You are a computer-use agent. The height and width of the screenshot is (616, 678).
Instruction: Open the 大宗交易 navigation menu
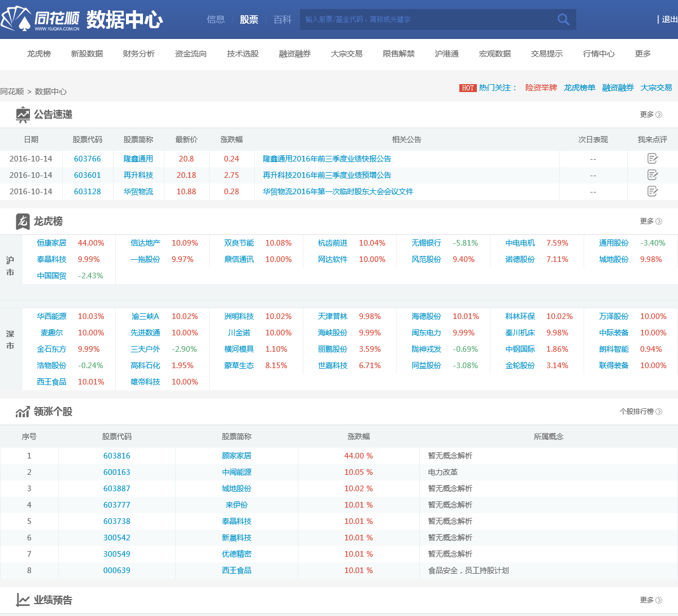point(347,54)
